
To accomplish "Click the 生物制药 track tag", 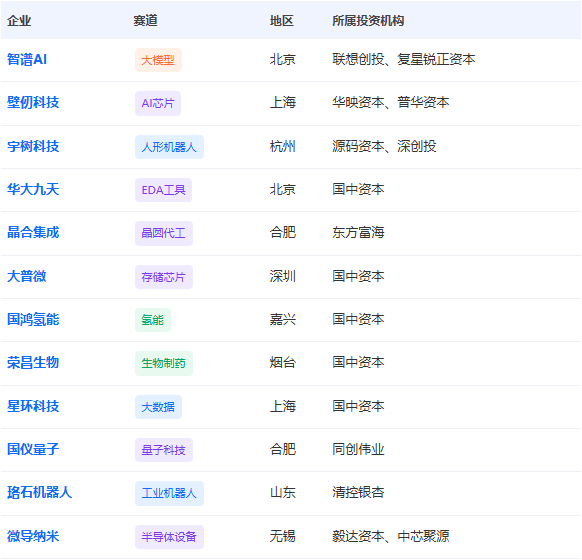I will [164, 363].
